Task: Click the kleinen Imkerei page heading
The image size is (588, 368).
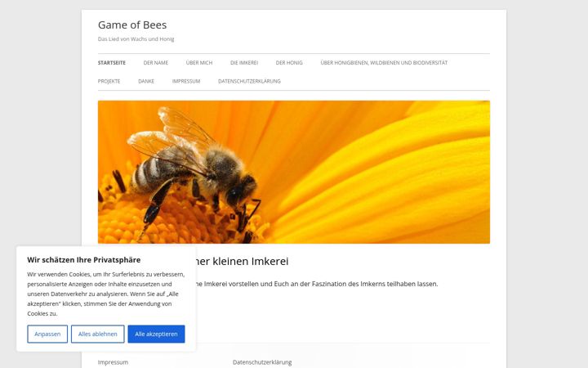Action: tap(243, 262)
